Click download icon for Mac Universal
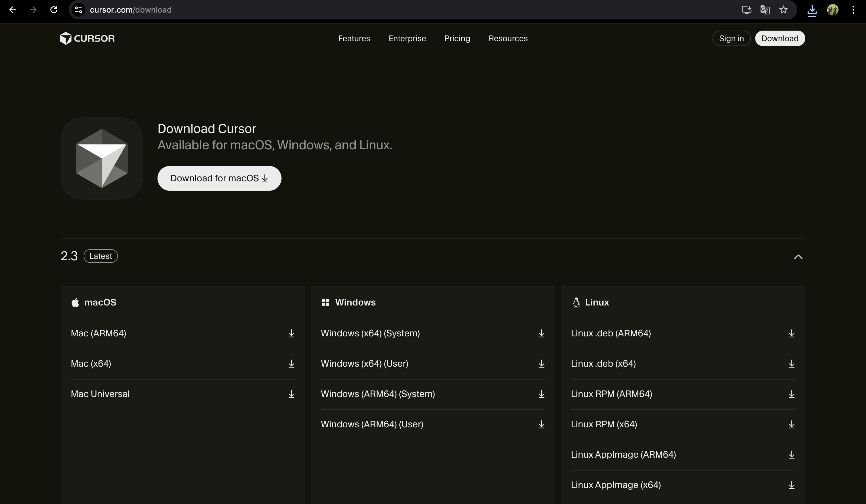866x504 pixels. (x=291, y=394)
